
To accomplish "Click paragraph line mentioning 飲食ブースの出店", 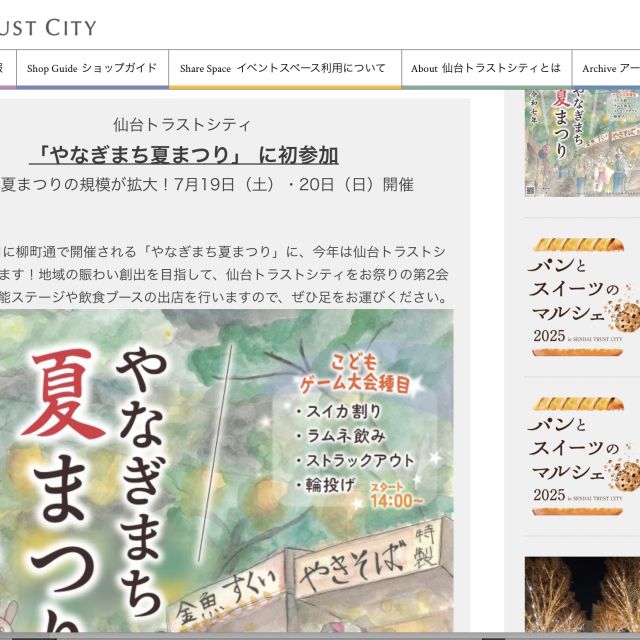I will click(224, 297).
